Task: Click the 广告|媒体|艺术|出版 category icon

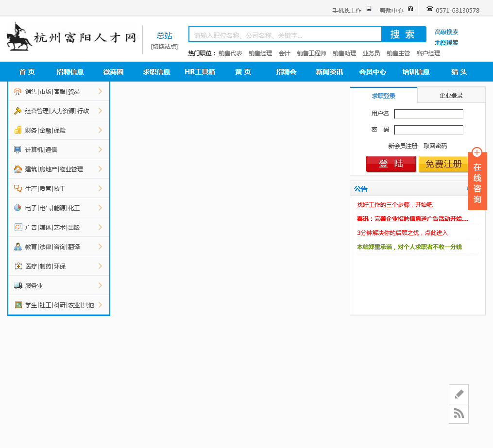Action: pyautogui.click(x=18, y=228)
